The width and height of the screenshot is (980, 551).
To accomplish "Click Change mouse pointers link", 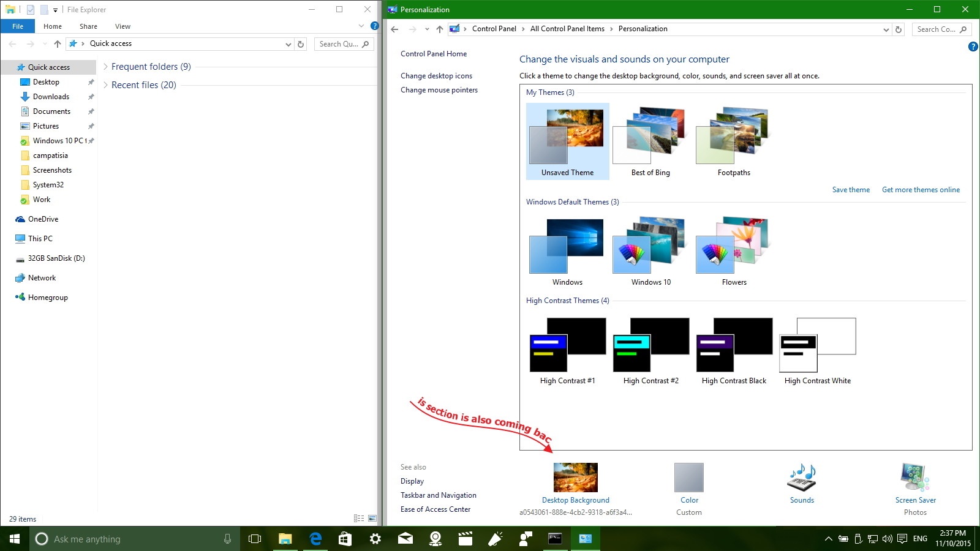I will tap(439, 90).
